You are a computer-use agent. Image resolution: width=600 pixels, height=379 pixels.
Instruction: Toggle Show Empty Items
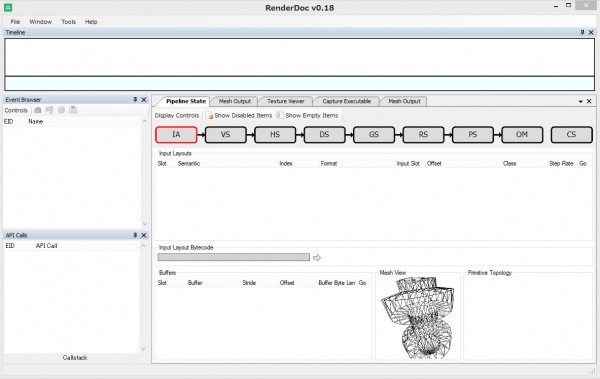308,115
